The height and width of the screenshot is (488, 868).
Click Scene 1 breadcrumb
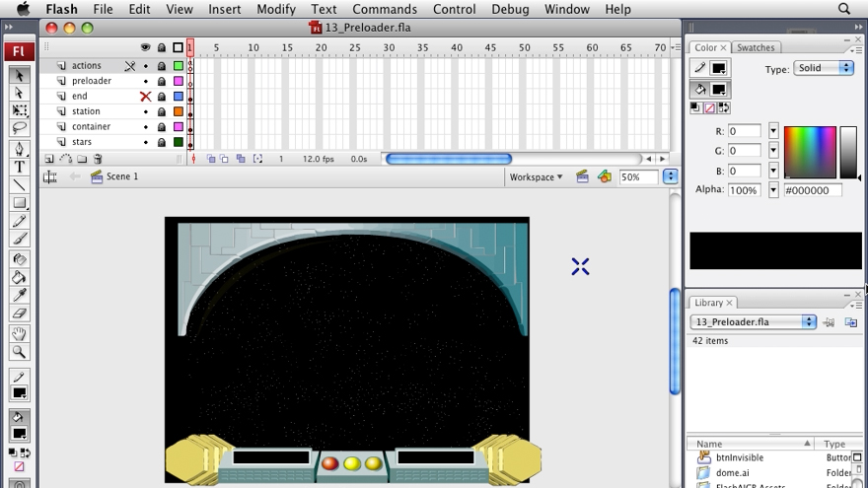[122, 175]
